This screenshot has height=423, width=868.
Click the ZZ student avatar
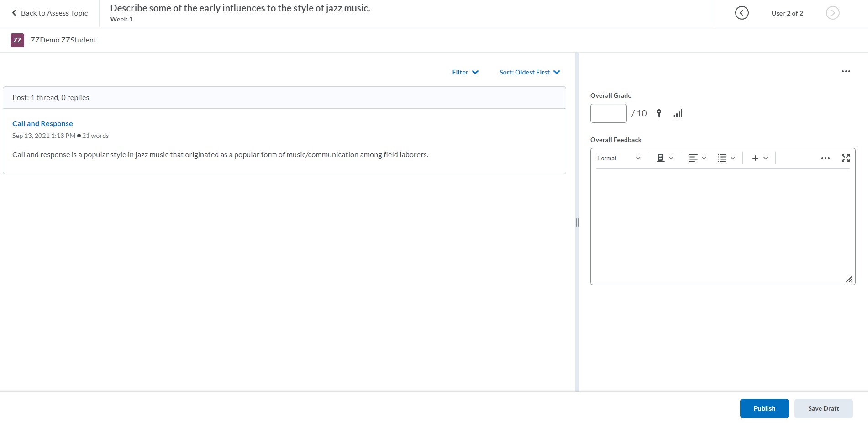17,40
